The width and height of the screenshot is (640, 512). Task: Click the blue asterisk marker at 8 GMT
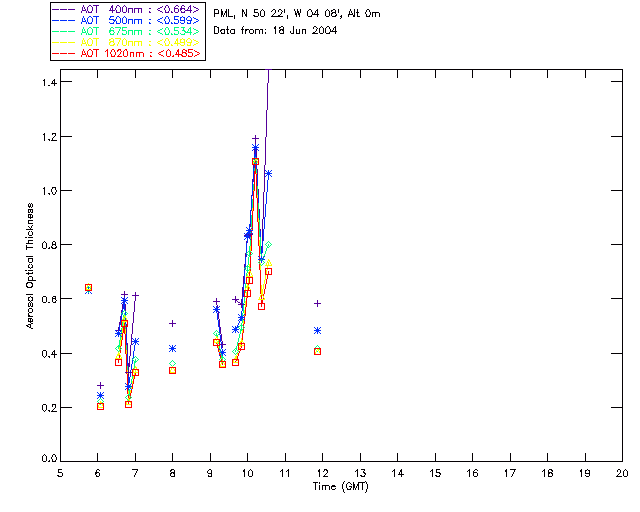click(x=172, y=349)
